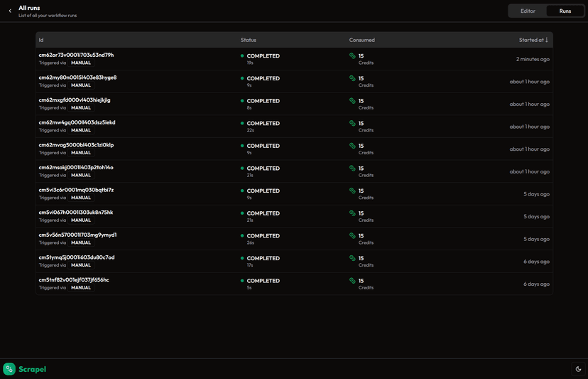Click credits icon for run cm62msokj0001l403p2toh14o
588x379 pixels.
pos(352,169)
